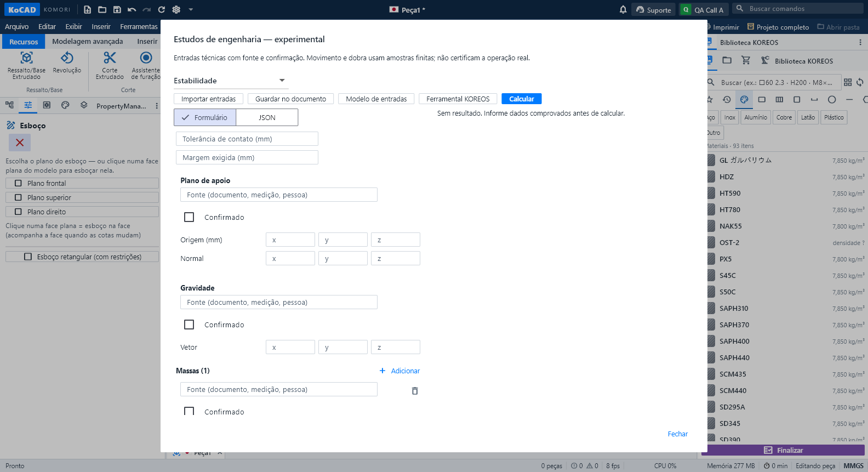868x472 pixels.
Task: Switch to the feature tree panel icon
Action: click(9, 105)
